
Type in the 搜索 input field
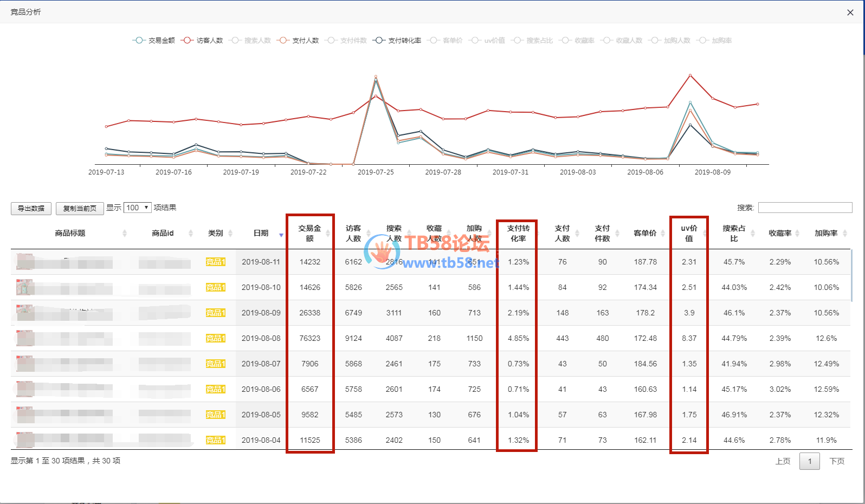805,208
